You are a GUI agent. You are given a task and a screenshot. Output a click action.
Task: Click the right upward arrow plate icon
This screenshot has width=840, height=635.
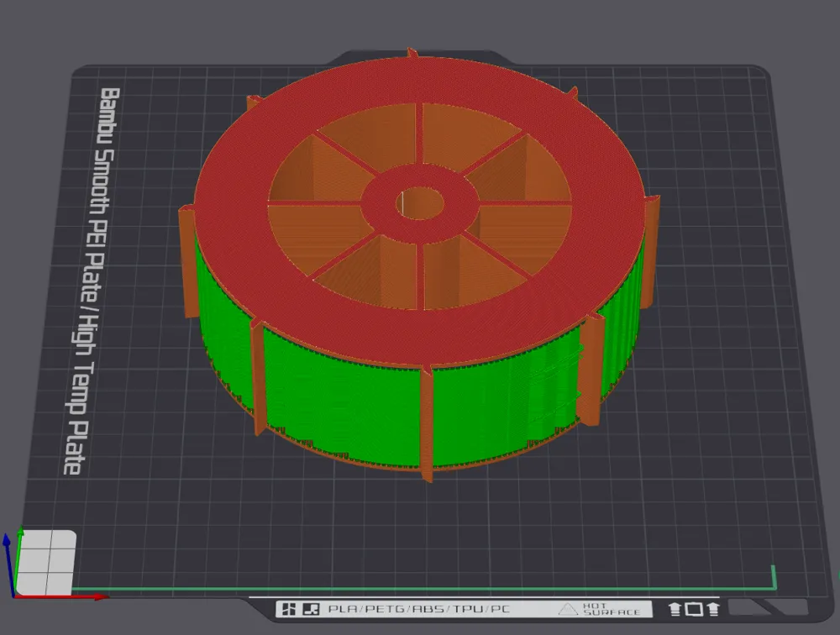tap(713, 609)
